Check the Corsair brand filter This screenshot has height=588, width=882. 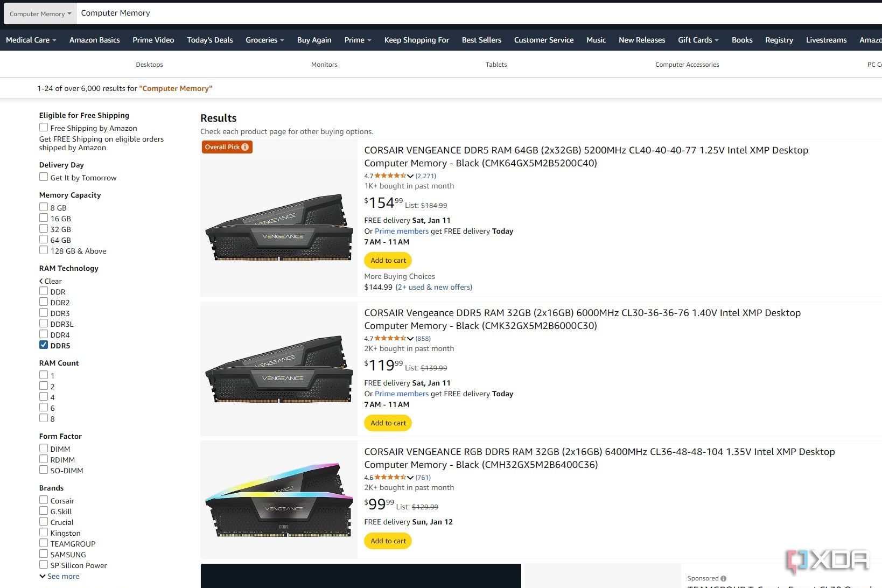[x=44, y=500]
